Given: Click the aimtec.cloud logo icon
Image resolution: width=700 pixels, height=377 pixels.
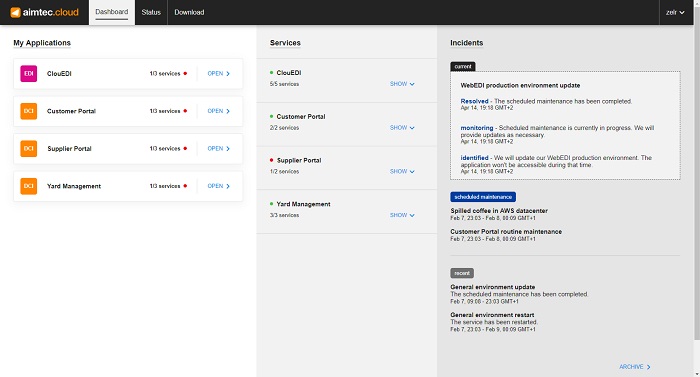Looking at the screenshot, I should 15,13.
